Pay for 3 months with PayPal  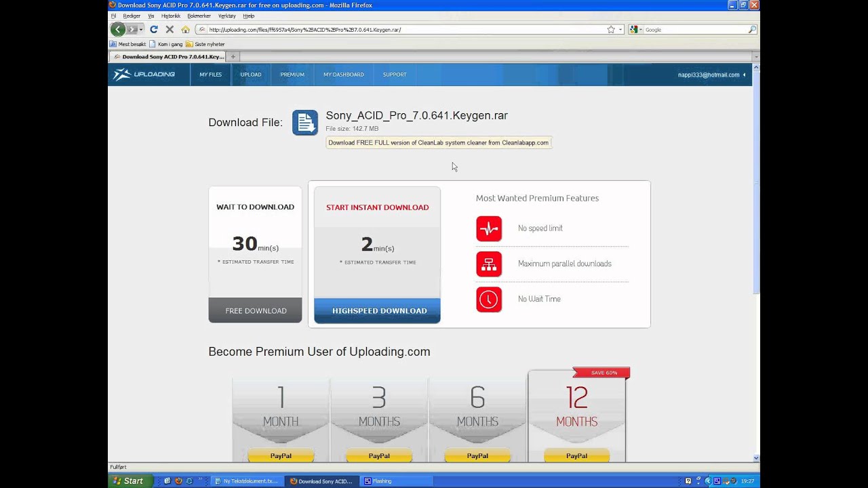pyautogui.click(x=379, y=455)
